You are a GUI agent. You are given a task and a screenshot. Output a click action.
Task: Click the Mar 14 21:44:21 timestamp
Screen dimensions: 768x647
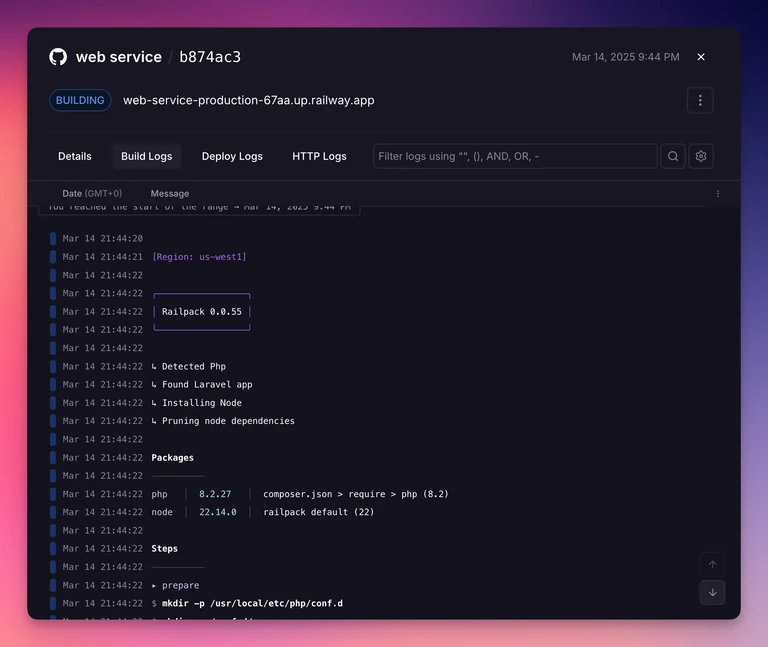103,257
